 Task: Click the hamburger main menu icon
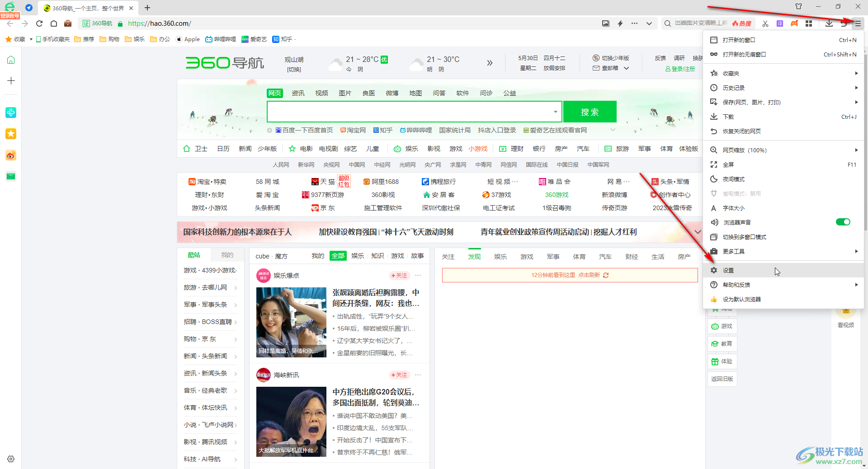click(x=858, y=23)
